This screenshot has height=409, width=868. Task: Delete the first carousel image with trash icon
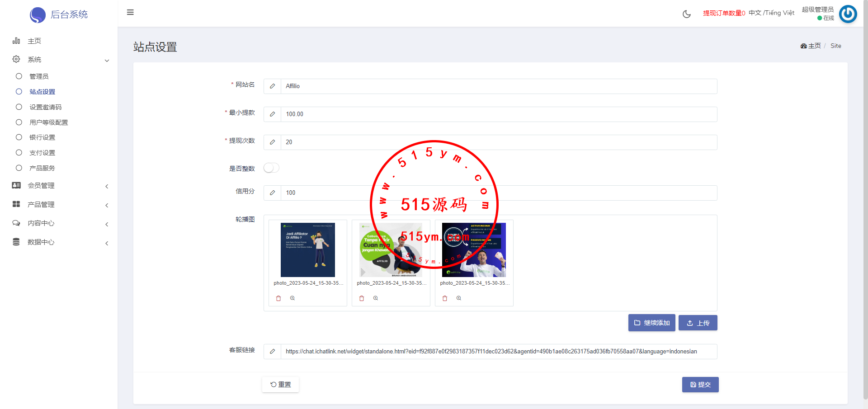[278, 298]
